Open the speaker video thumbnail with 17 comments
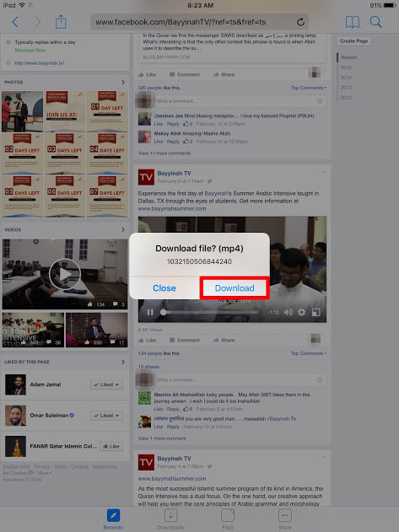The image size is (399, 532). (97, 330)
